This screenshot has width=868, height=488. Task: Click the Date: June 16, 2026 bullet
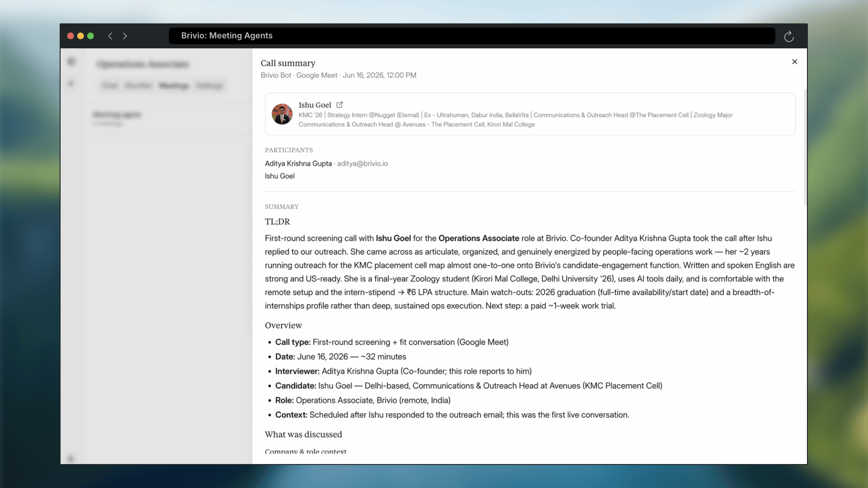coord(340,357)
